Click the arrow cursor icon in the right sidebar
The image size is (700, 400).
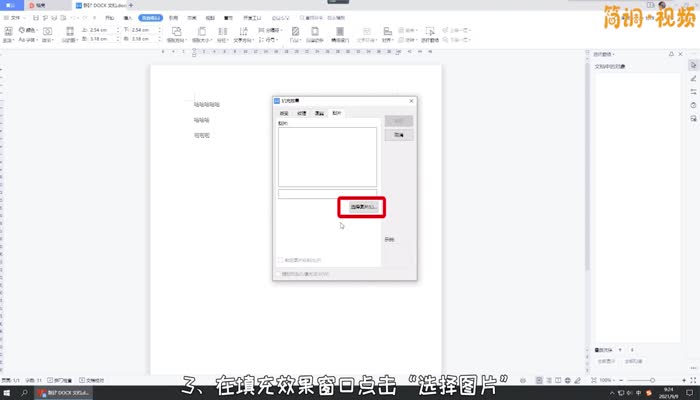[x=693, y=63]
